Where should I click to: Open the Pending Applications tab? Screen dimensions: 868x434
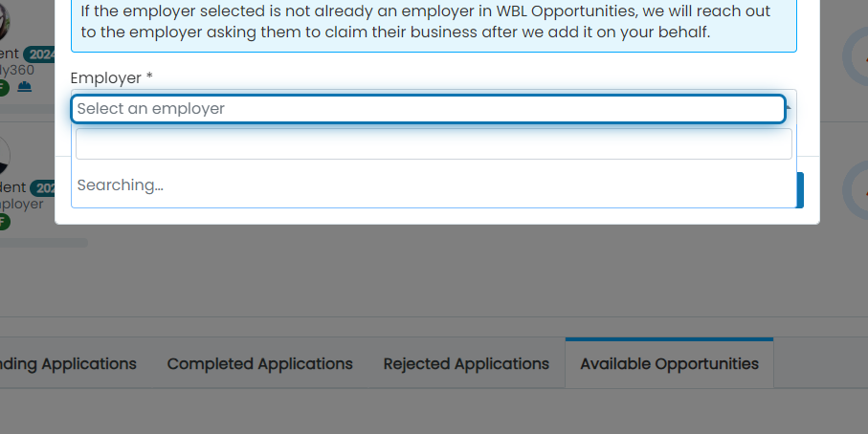[x=68, y=364]
